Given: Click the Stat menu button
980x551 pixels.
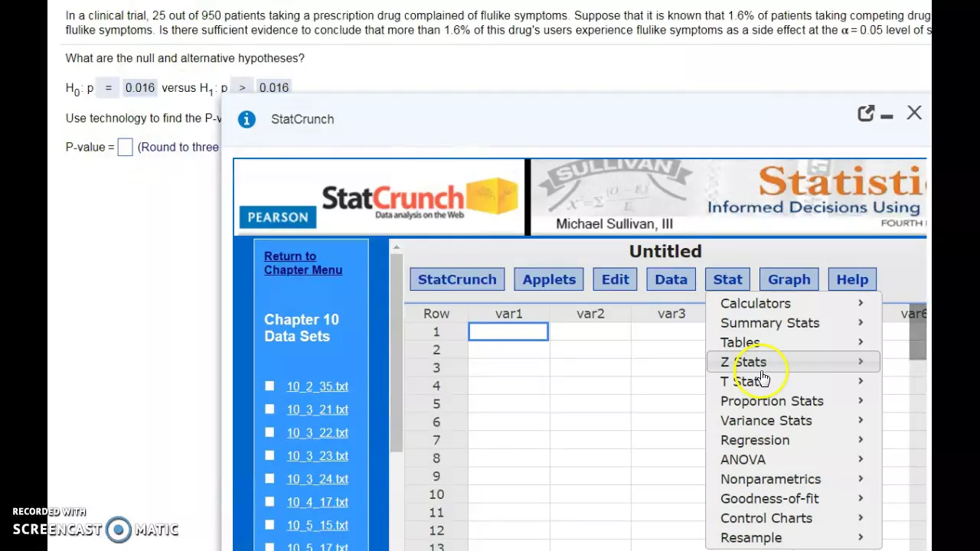Looking at the screenshot, I should click(727, 279).
